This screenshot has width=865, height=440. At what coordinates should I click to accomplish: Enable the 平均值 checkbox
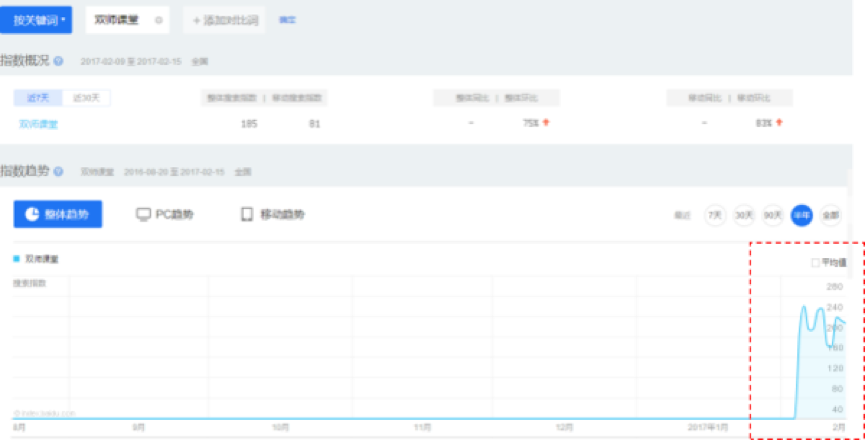(815, 263)
